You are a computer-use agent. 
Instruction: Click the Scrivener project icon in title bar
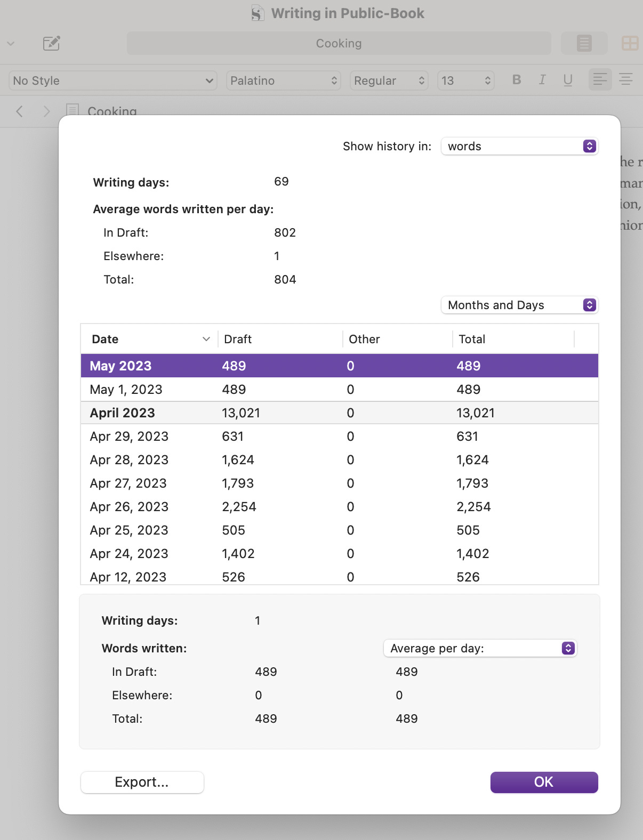258,13
